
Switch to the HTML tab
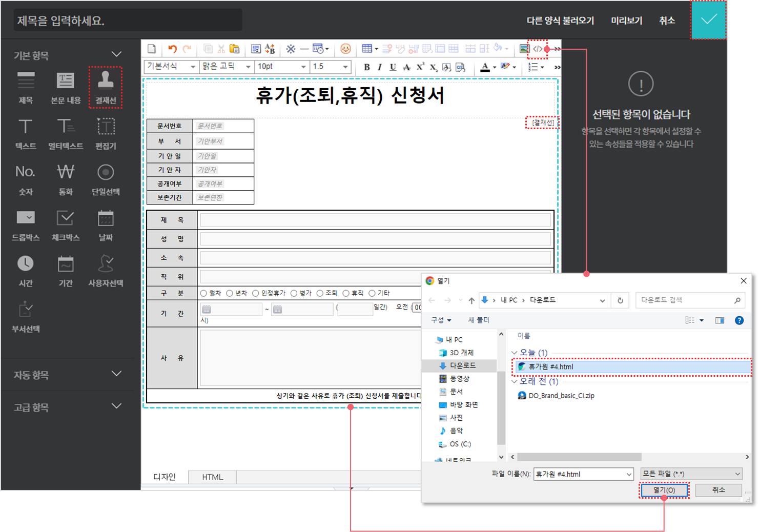pos(212,477)
